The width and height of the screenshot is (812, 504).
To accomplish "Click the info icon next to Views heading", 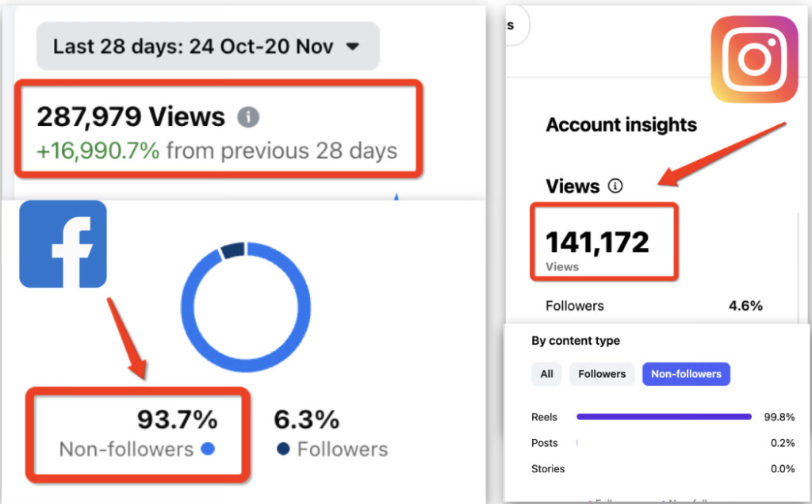I will pyautogui.click(x=615, y=186).
